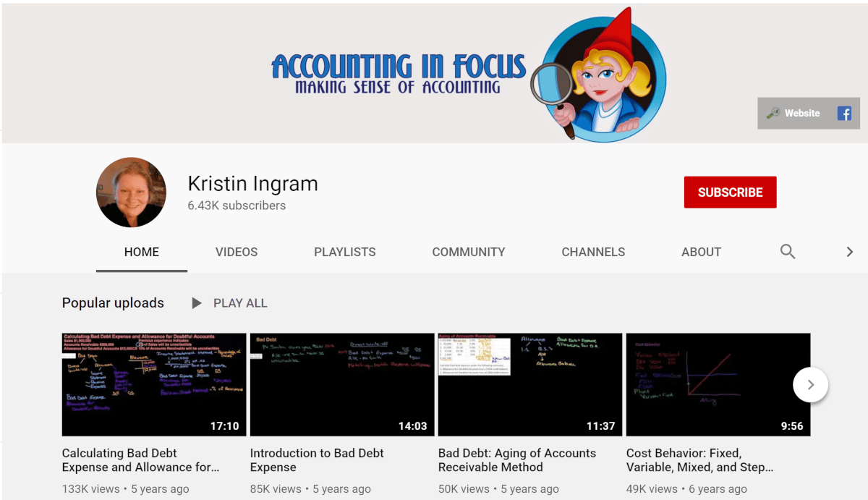Click the title Cost Behavior: Fixed, Variable, Mixed

(699, 460)
